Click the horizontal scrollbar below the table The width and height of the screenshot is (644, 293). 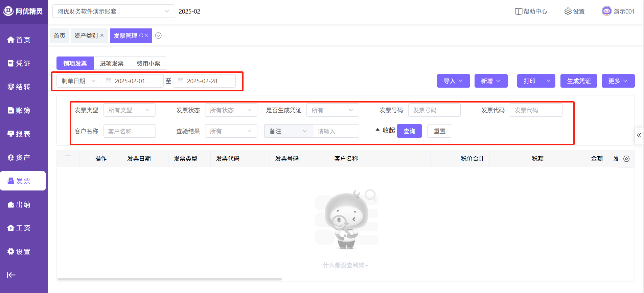click(x=169, y=279)
